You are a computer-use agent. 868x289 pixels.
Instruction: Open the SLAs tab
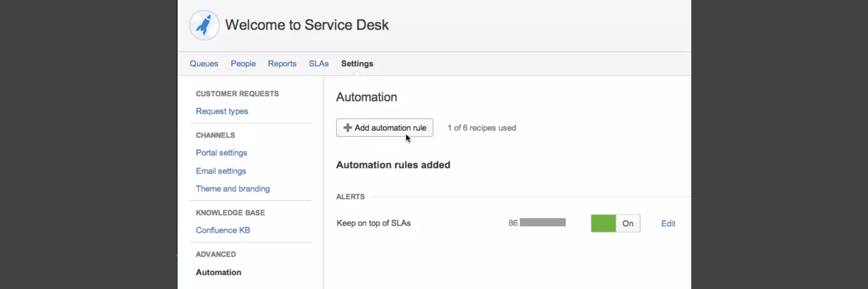pos(319,63)
